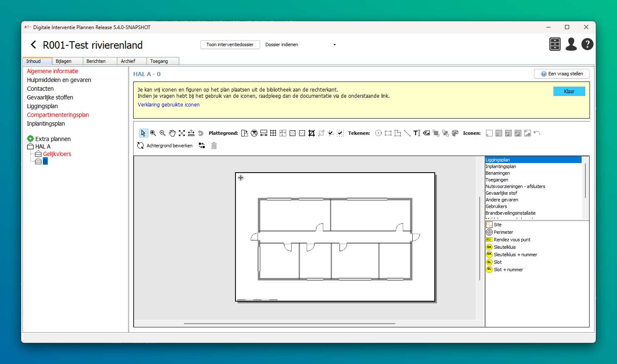Click the library category list scrollbar
Screen dimensions: 617x364
585,181
